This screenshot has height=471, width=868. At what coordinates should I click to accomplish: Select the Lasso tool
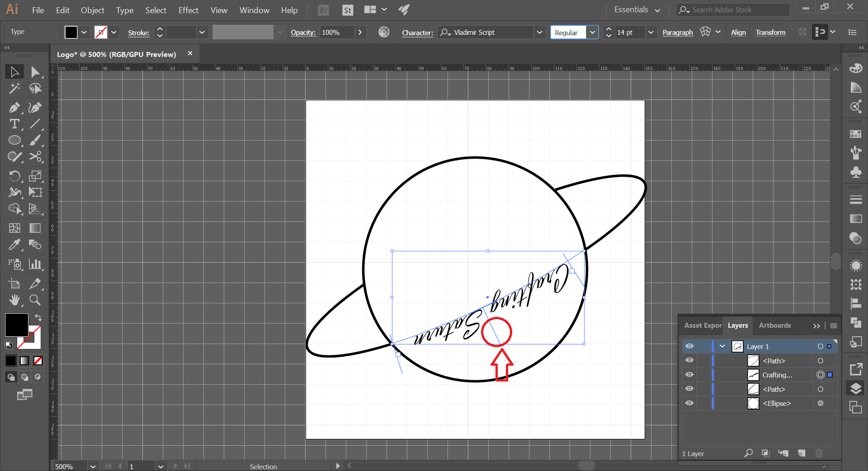[35, 89]
